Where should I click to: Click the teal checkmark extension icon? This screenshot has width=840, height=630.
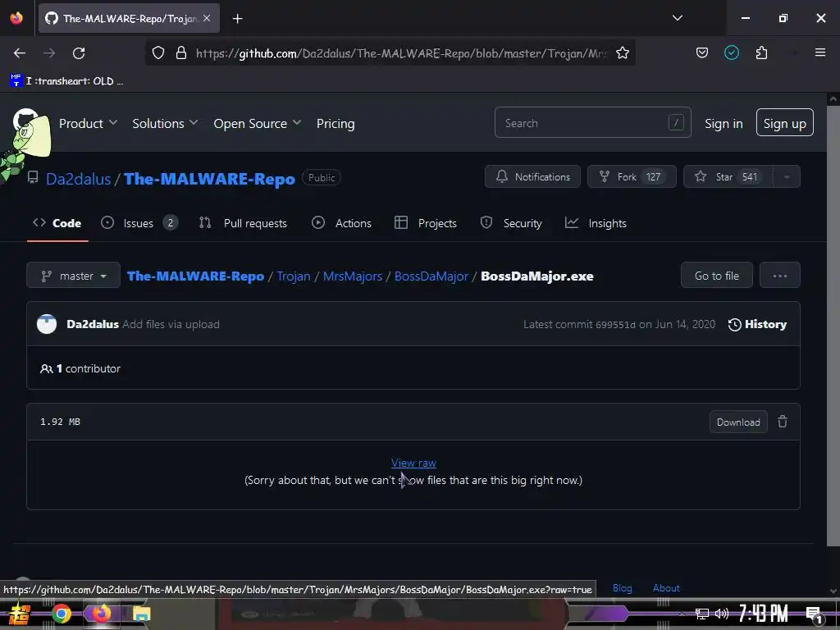click(731, 52)
